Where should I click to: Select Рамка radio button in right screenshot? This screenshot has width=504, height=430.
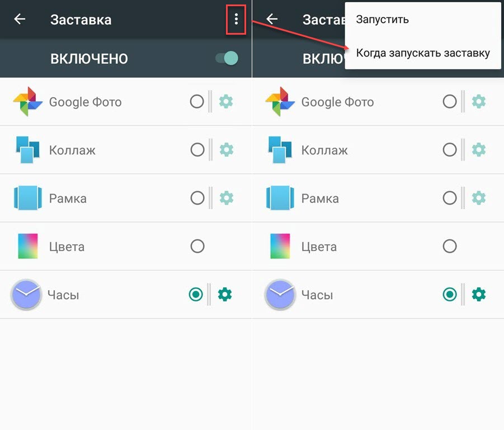coord(449,198)
